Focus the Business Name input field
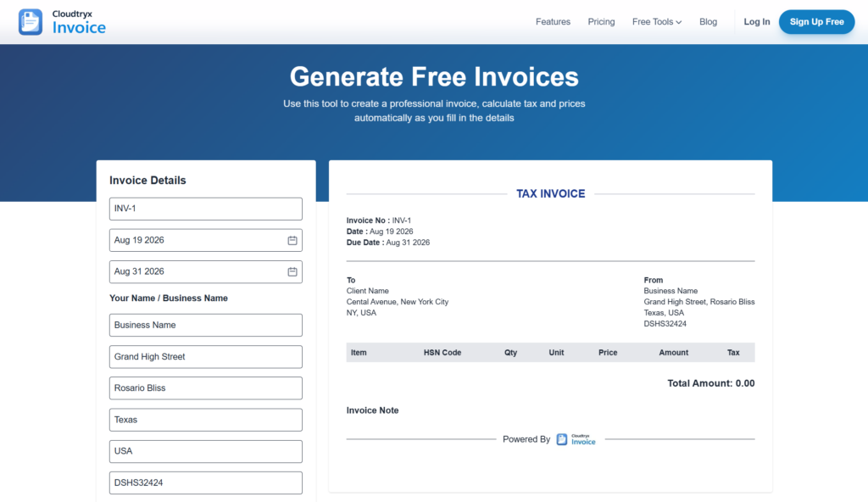This screenshot has height=502, width=868. [206, 326]
